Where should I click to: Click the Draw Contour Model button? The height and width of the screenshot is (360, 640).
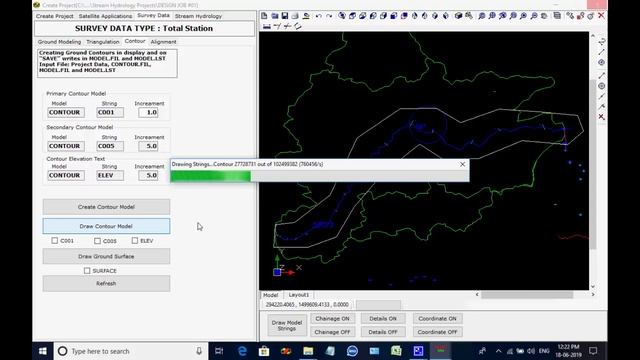tap(106, 226)
